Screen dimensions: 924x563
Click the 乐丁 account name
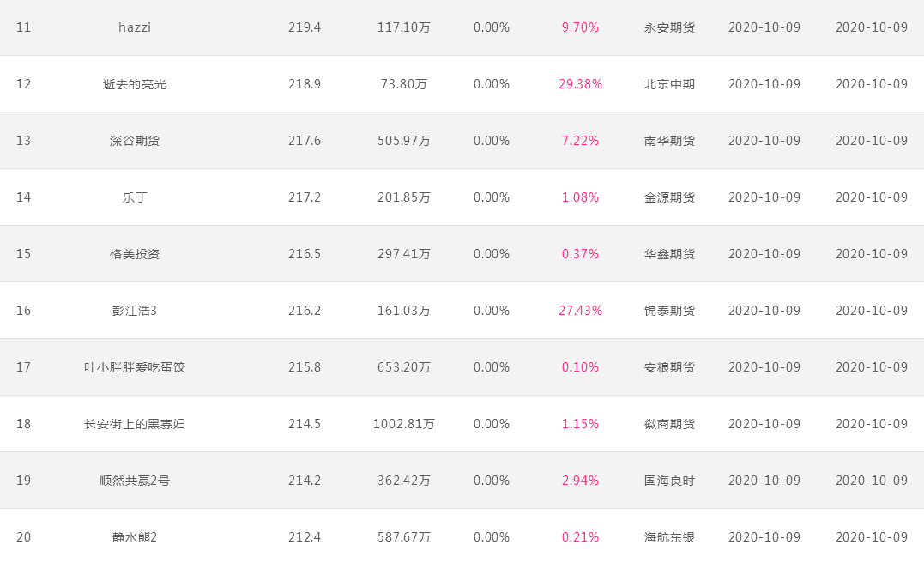[135, 197]
